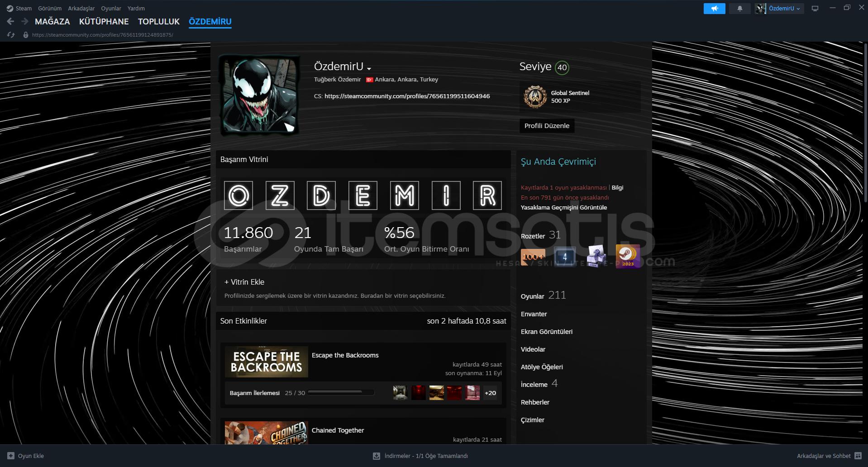The image size is (868, 467).
Task: Click the level 40 circle badge
Action: (x=562, y=67)
